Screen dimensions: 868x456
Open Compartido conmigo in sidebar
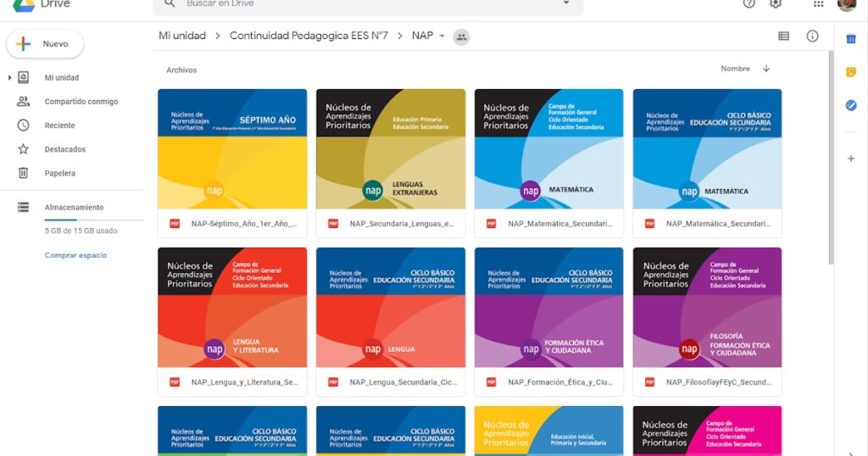coord(81,102)
